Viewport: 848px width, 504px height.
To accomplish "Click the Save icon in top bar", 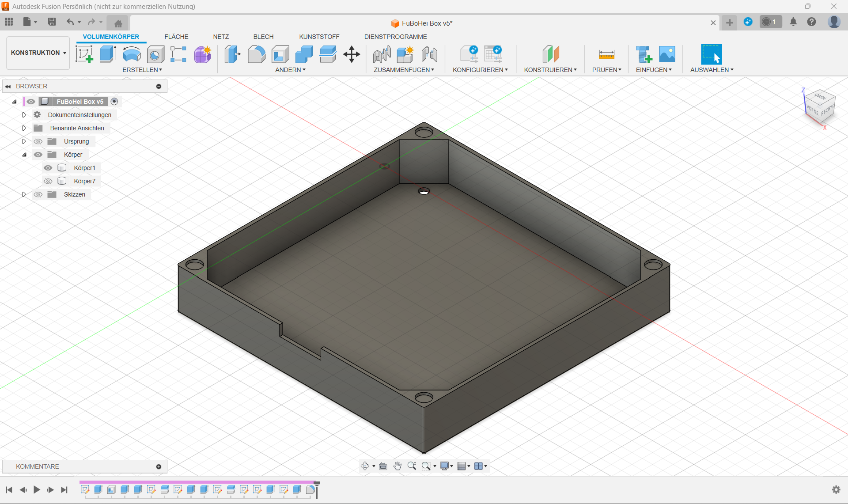I will pyautogui.click(x=52, y=22).
